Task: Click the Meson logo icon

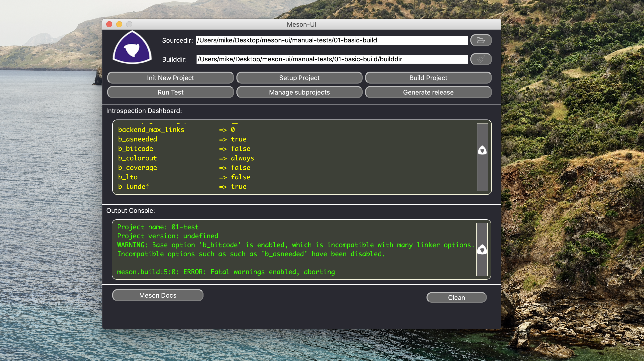Action: point(132,48)
